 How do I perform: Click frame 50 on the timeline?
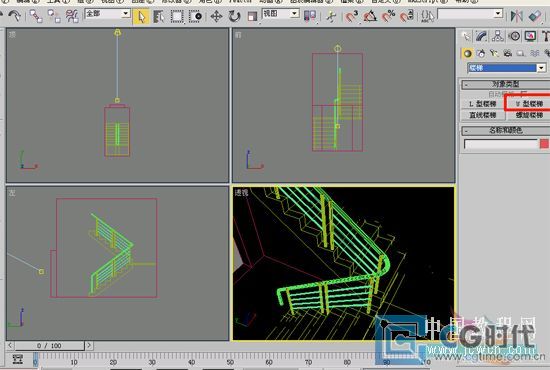(230, 361)
